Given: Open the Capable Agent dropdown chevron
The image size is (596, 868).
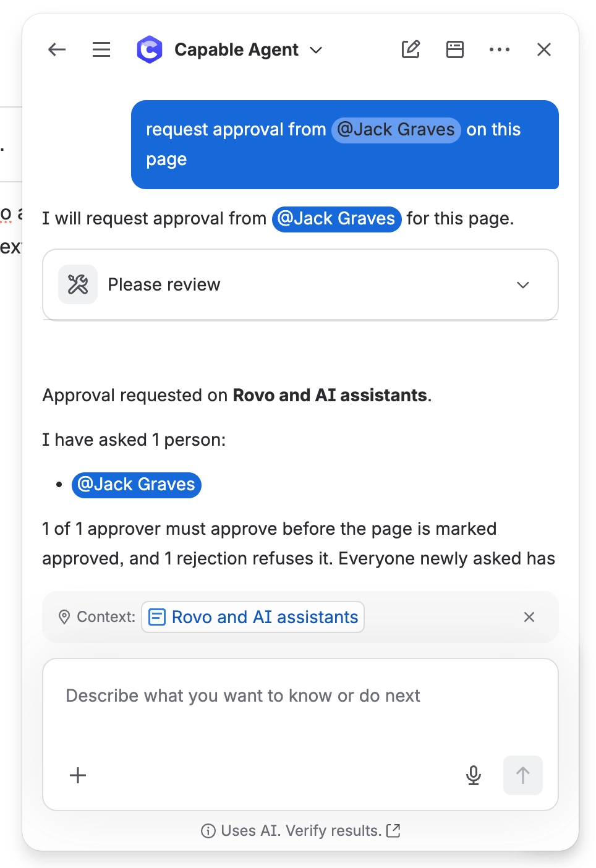Looking at the screenshot, I should click(316, 50).
